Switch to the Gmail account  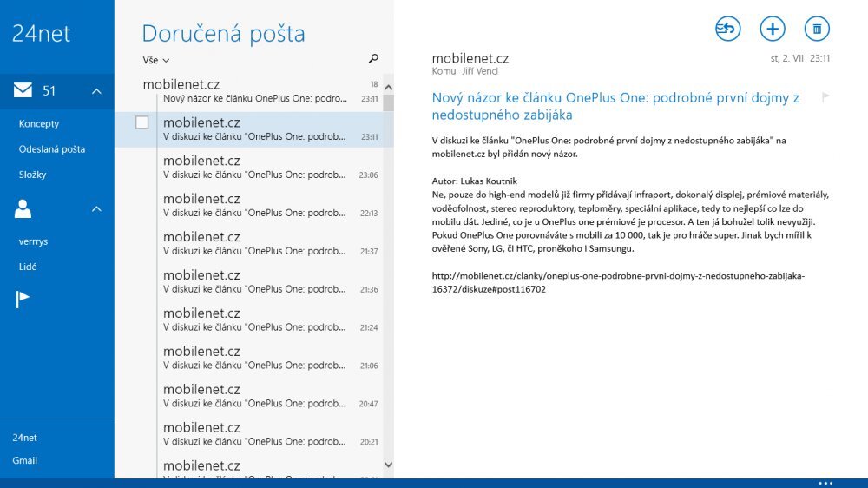[25, 460]
